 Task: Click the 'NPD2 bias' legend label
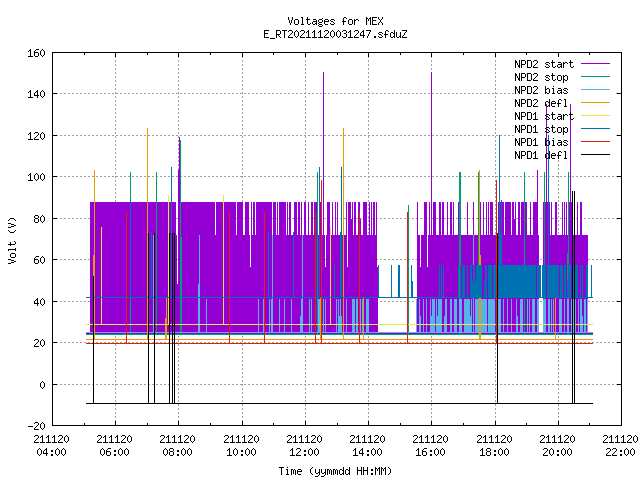[x=541, y=90]
